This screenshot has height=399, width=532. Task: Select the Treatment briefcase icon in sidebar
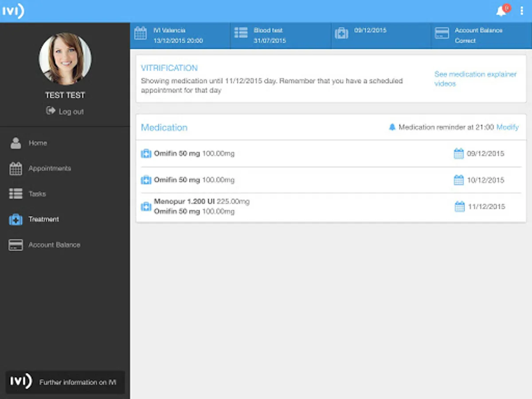point(15,219)
